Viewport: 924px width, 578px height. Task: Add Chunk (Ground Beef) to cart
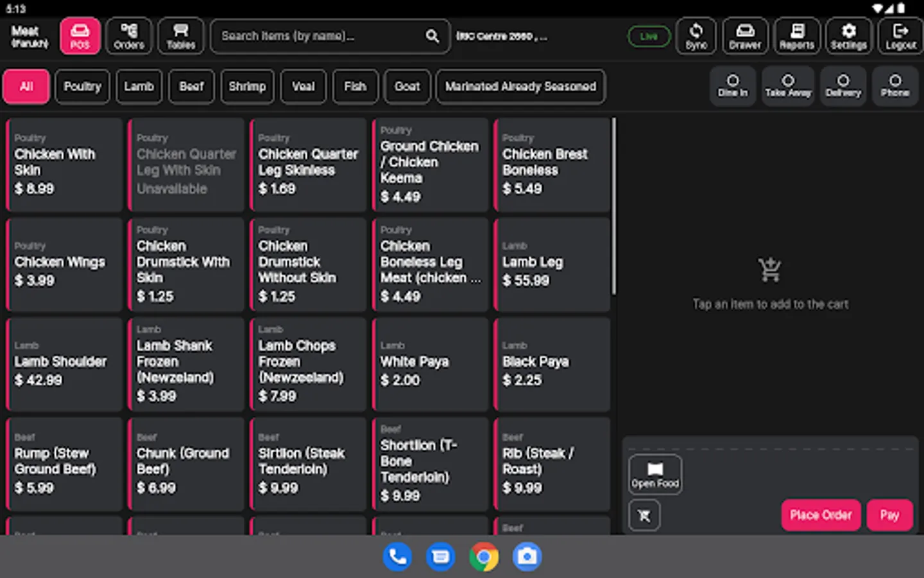coord(186,464)
